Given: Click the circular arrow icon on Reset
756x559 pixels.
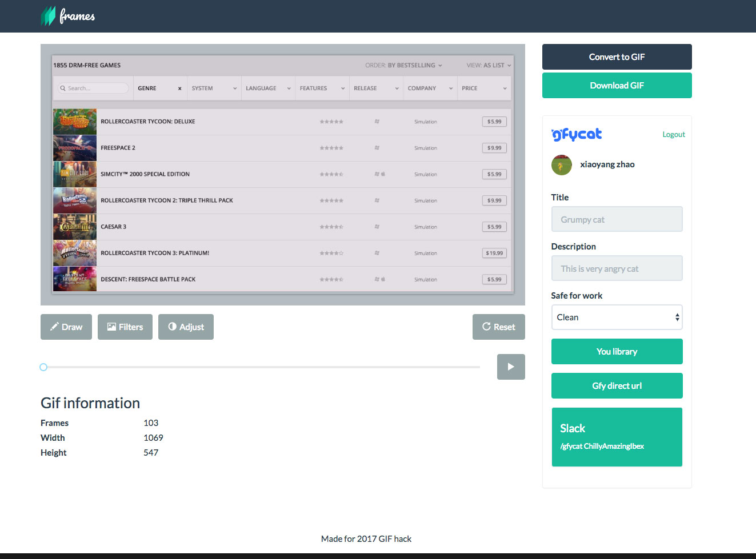Looking at the screenshot, I should [487, 327].
